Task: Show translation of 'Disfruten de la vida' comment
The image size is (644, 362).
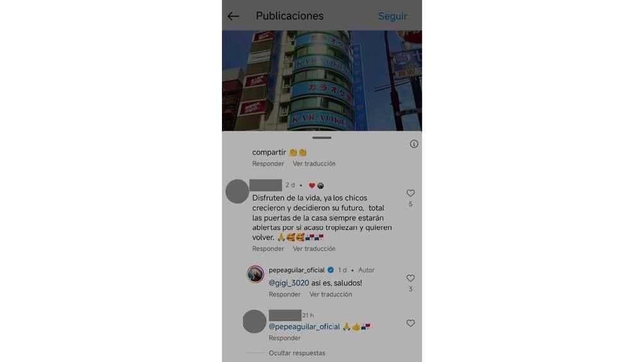Action: point(314,249)
